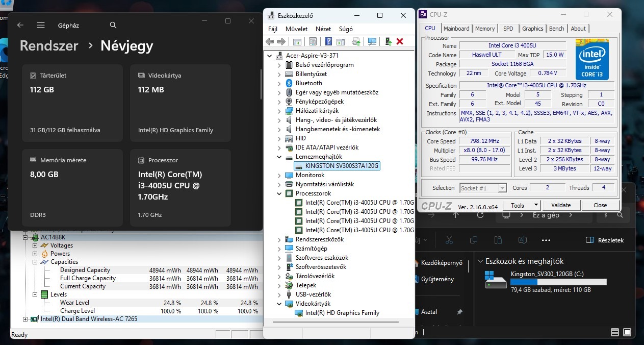Click the Close button in CPU-Z

[x=600, y=205]
